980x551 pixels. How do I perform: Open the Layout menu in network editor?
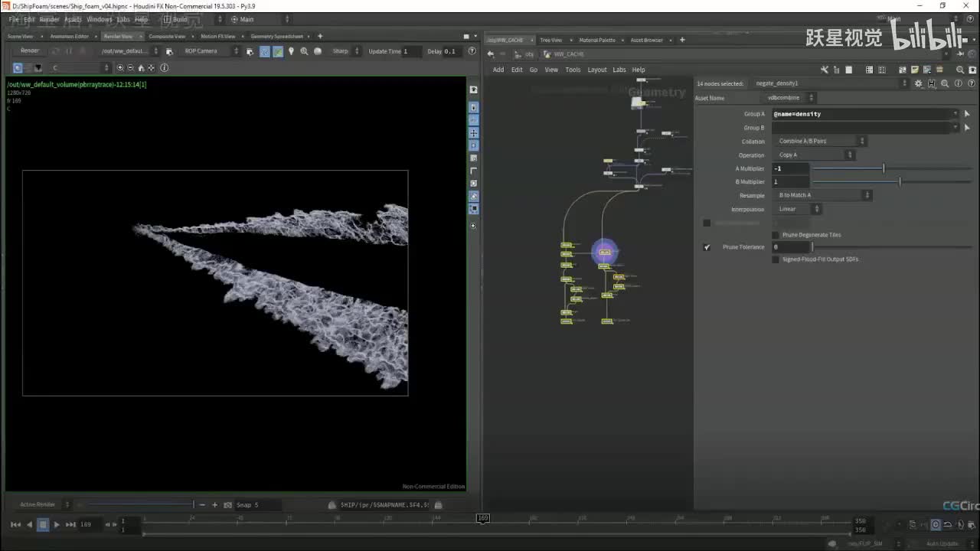(x=596, y=70)
